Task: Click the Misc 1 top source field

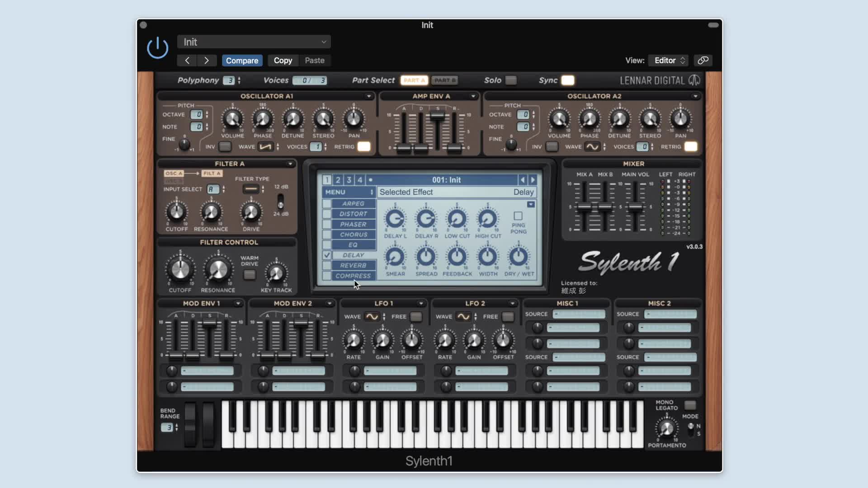Action: (579, 314)
